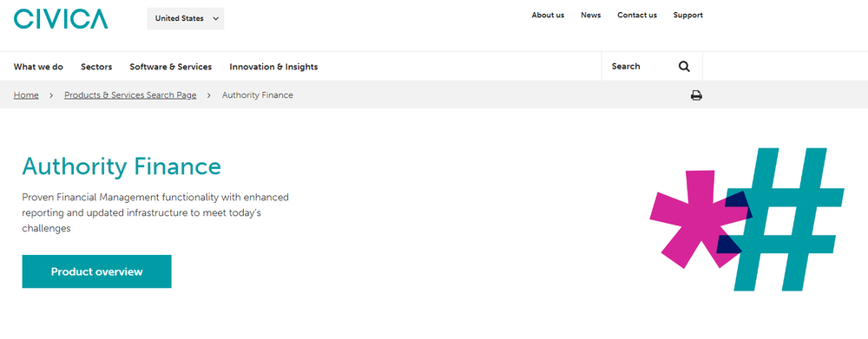Open the Software & Services menu
868x339 pixels.
click(x=170, y=67)
